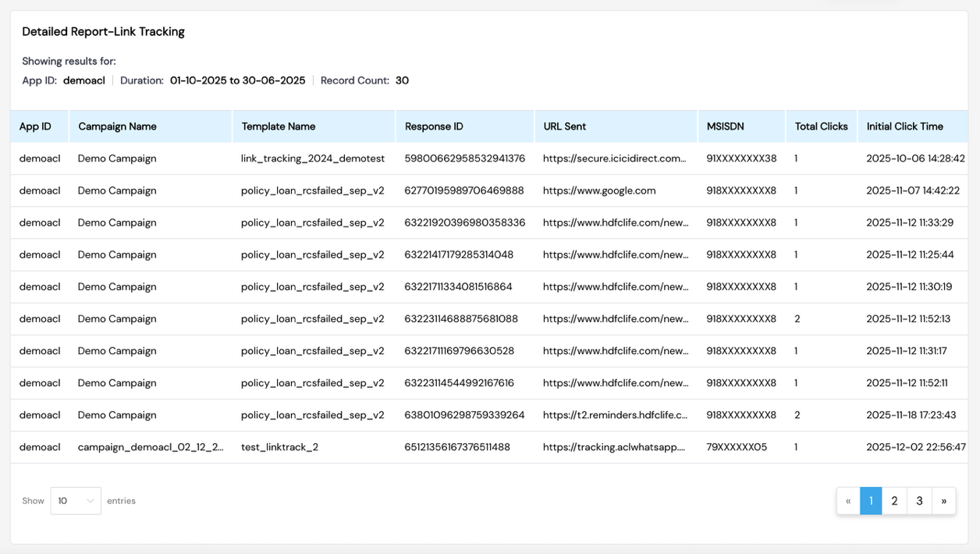Click Response ID 65121356167376511488
The height and width of the screenshot is (554, 980).
(457, 446)
